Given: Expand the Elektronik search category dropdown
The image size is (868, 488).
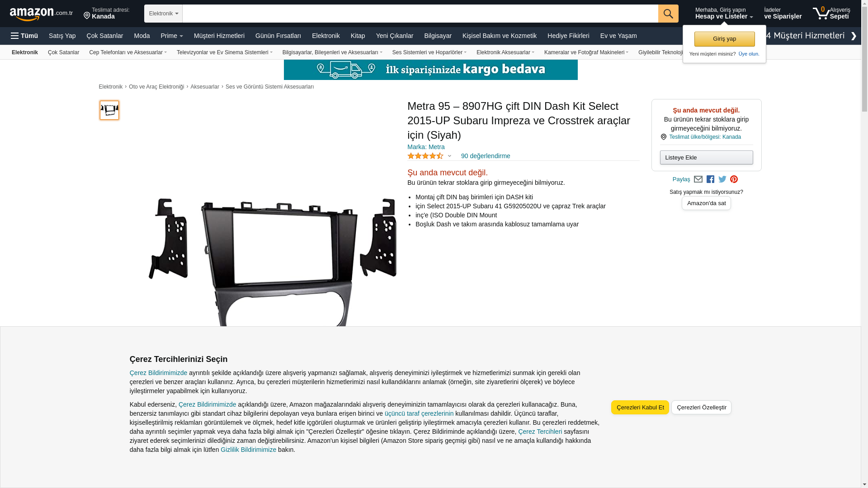Looking at the screenshot, I should 163,14.
